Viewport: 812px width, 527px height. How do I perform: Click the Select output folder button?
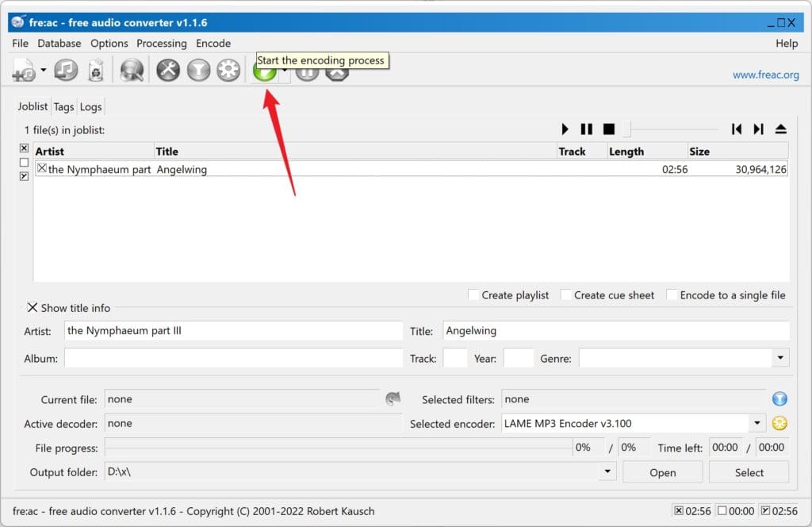(749, 472)
